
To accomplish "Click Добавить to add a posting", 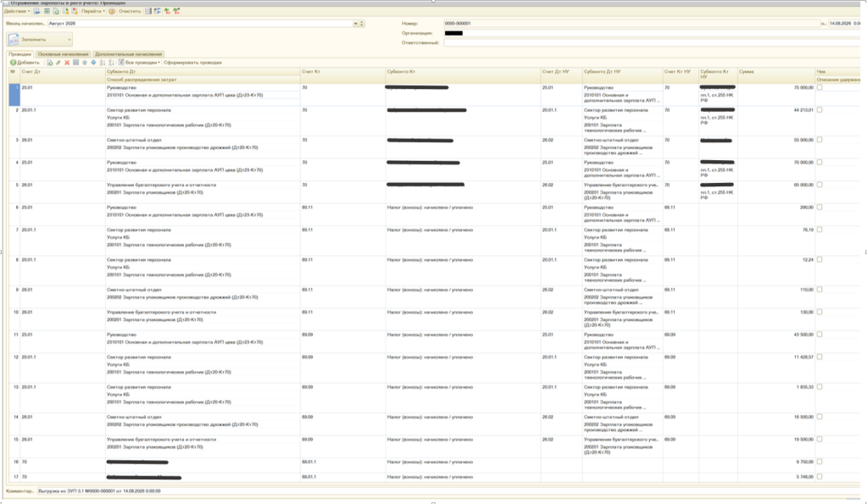I will pos(25,63).
